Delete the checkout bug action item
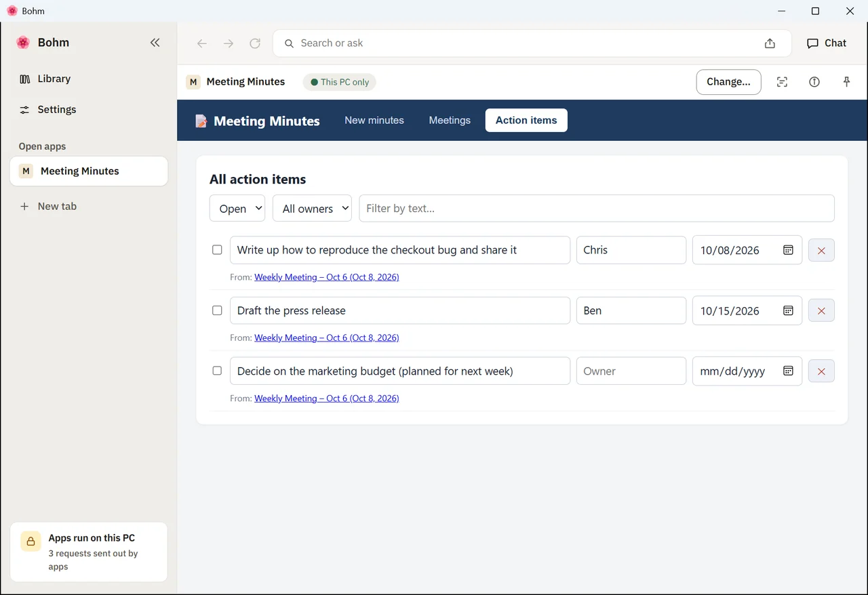Screen dimensions: 868x595 pos(821,250)
